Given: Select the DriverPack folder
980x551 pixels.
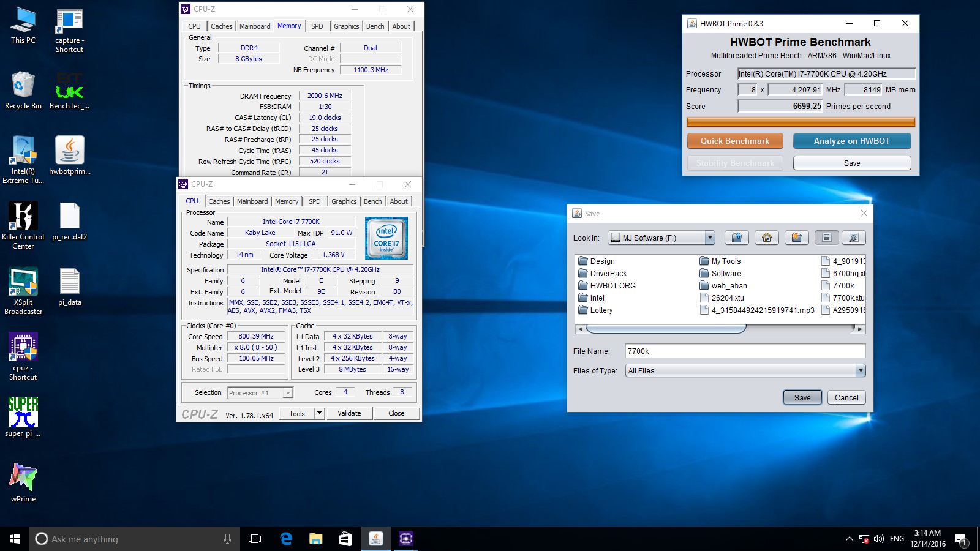Looking at the screenshot, I should coord(602,274).
